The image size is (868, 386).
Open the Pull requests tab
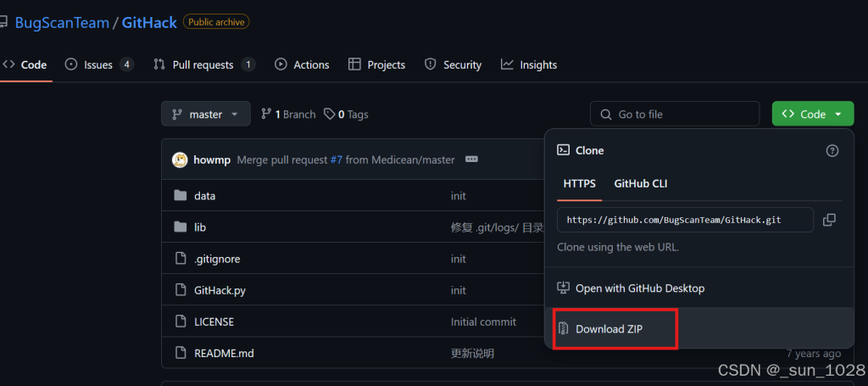tap(203, 64)
